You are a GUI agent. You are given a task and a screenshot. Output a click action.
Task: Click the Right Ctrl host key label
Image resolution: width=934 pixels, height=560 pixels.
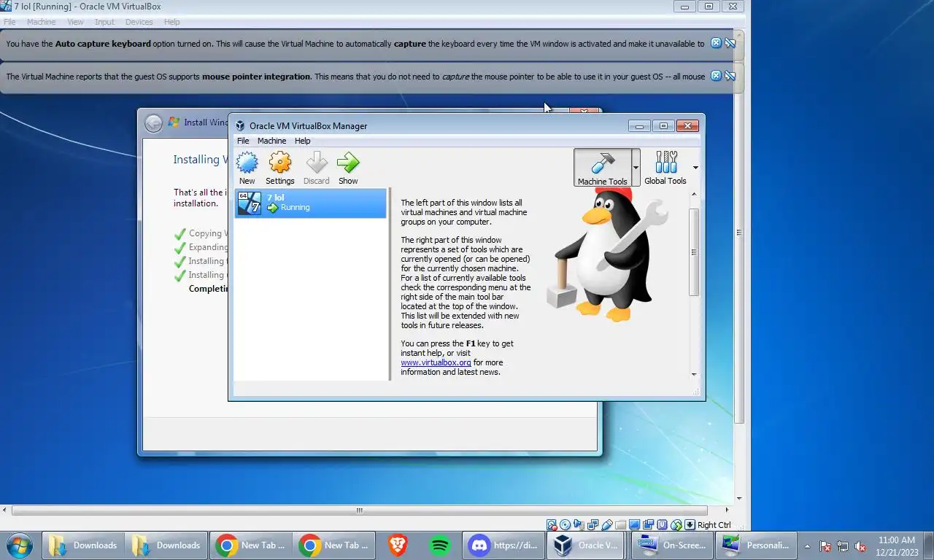(714, 525)
